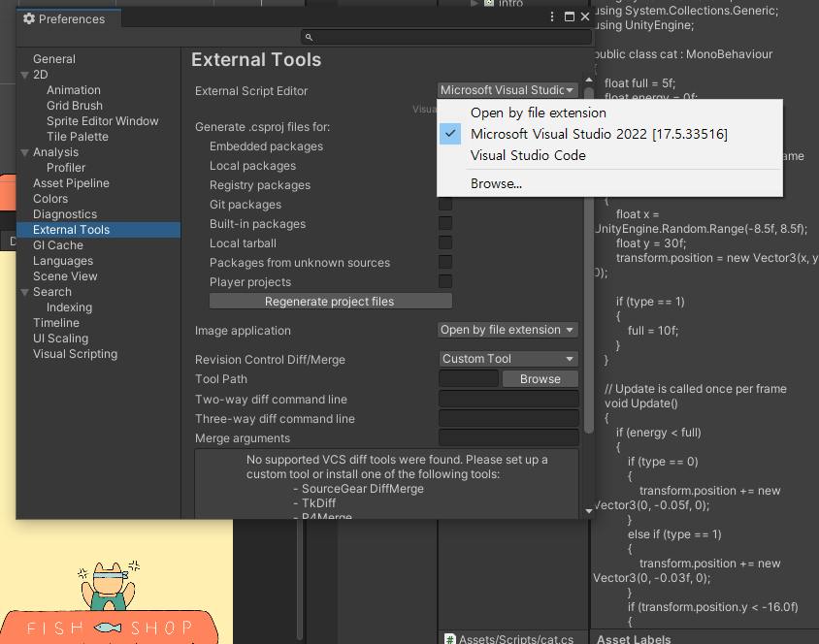This screenshot has height=644, width=819.
Task: Open UI Scaling preferences
Action: 60,338
